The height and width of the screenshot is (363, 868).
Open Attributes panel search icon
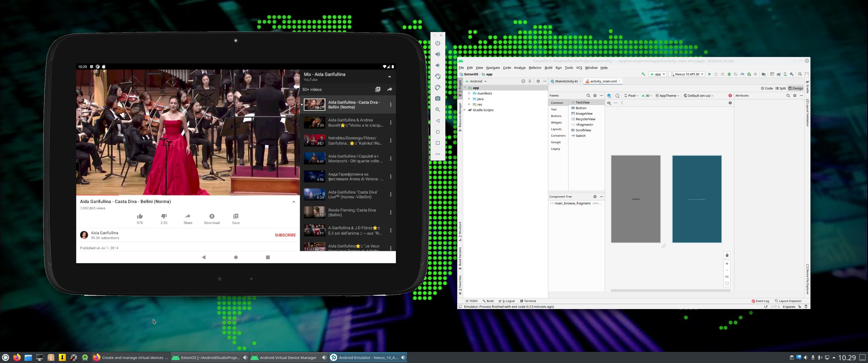(x=788, y=96)
